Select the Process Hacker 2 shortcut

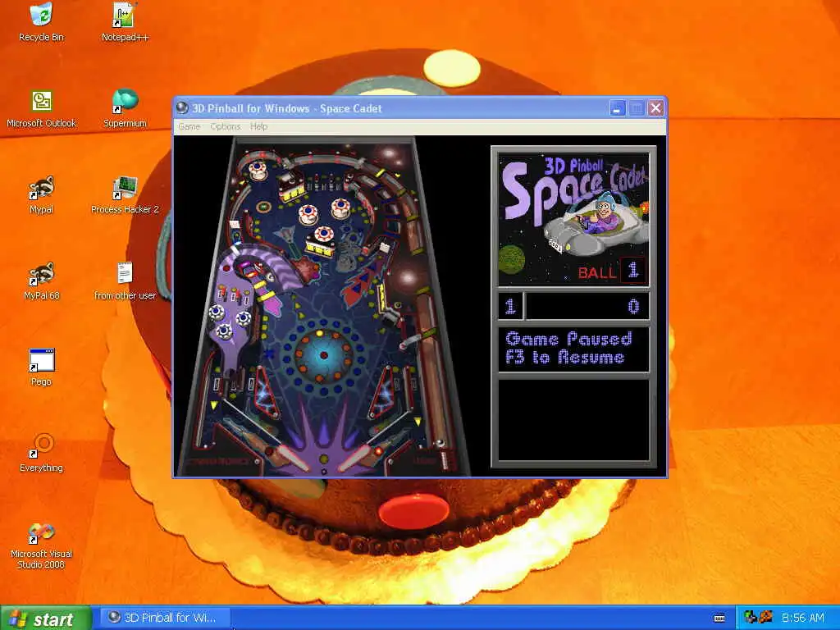[125, 195]
